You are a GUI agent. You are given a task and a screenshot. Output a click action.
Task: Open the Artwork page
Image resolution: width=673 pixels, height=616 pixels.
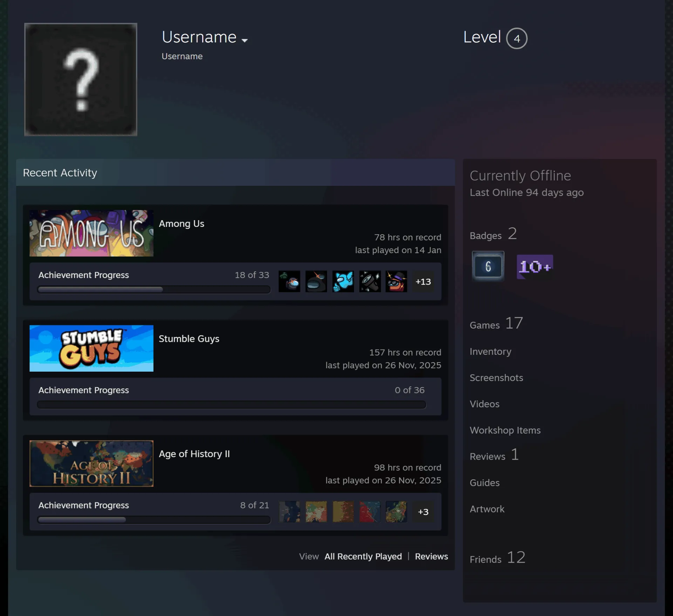click(x=487, y=509)
